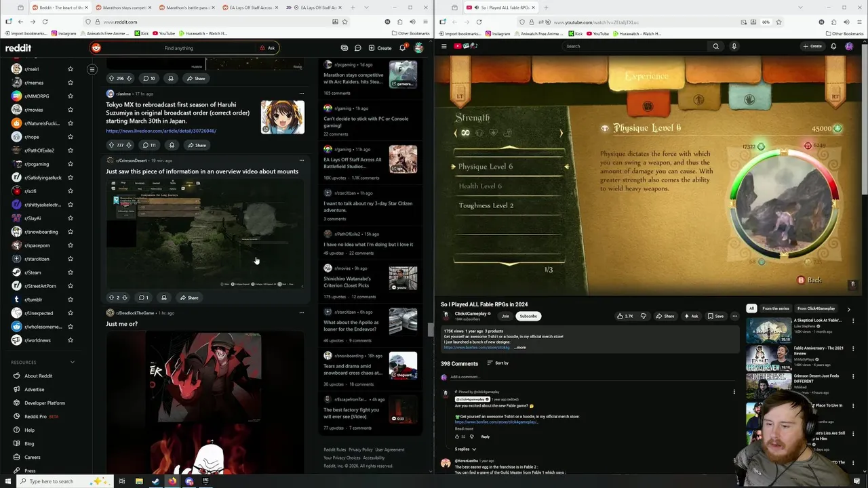Select From the series filter chip
The width and height of the screenshot is (868, 488).
click(x=776, y=308)
